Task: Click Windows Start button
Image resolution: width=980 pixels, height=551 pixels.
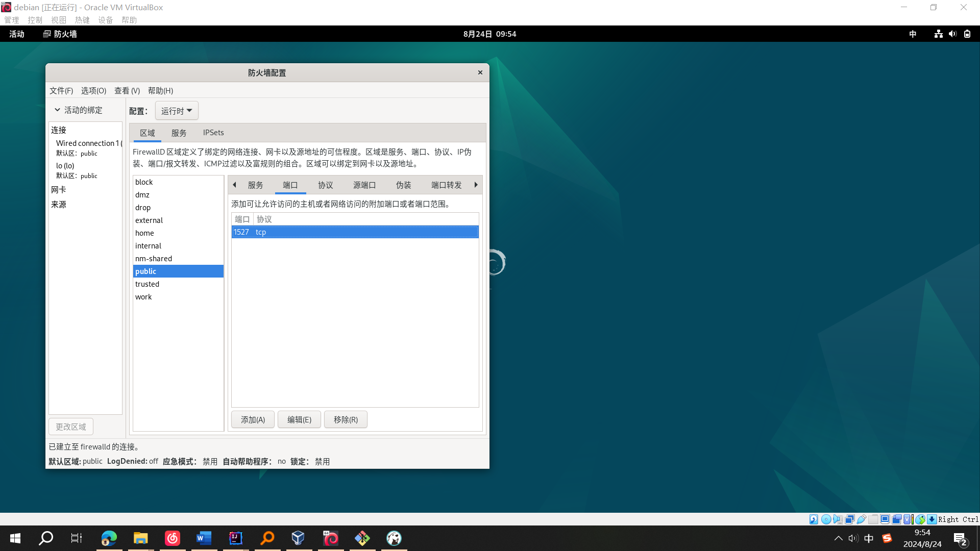Action: click(x=15, y=538)
